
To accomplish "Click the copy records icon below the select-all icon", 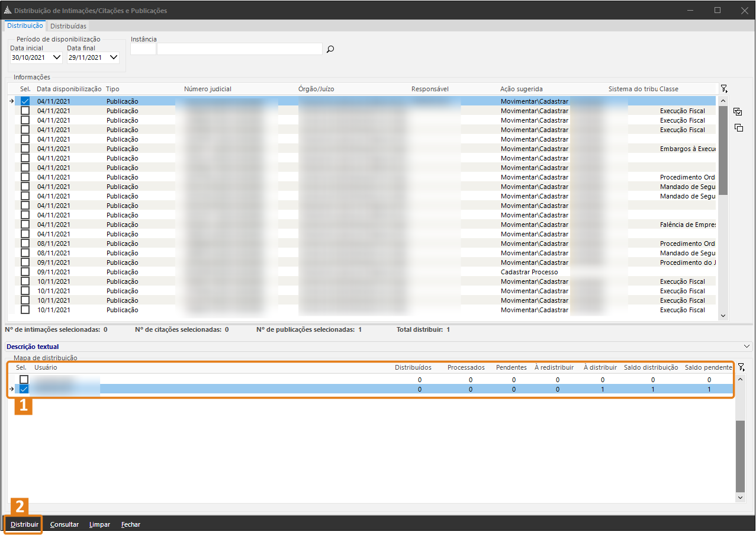I will click(x=738, y=127).
